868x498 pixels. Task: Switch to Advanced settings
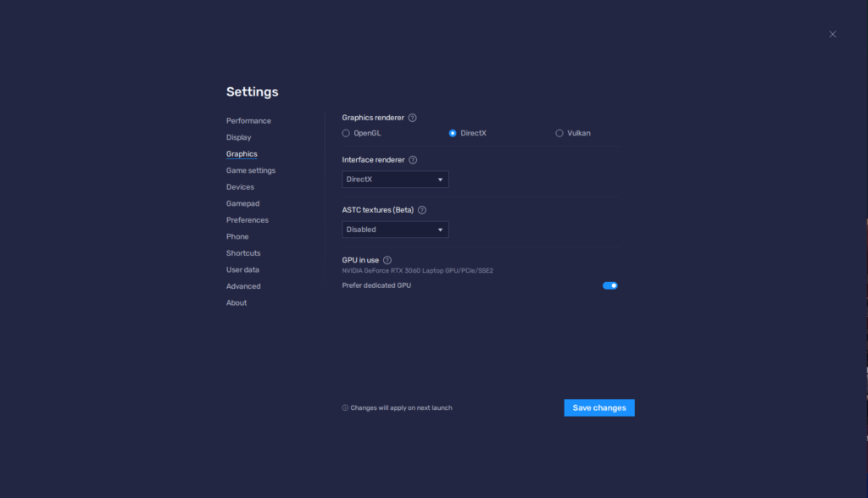pos(243,286)
